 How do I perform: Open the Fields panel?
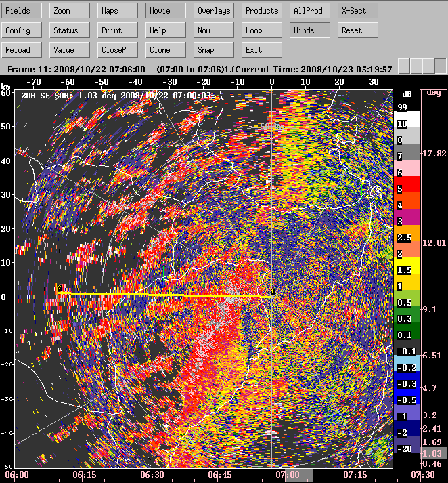tap(22, 11)
